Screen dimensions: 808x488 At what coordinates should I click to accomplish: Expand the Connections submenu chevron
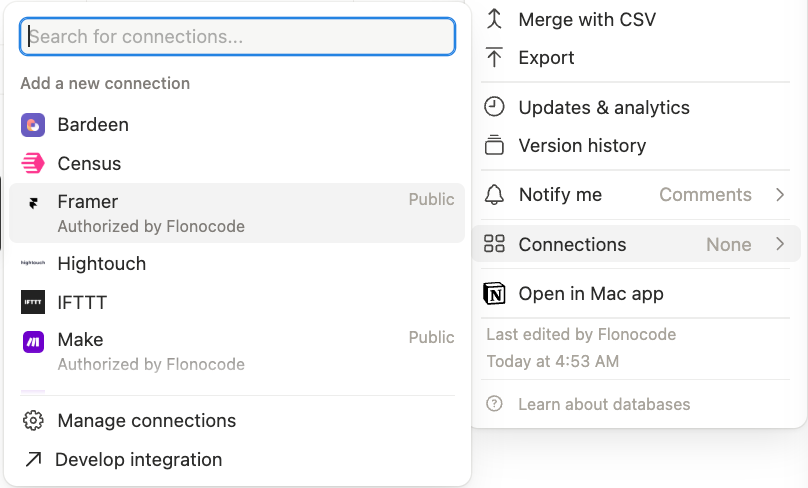tap(780, 244)
